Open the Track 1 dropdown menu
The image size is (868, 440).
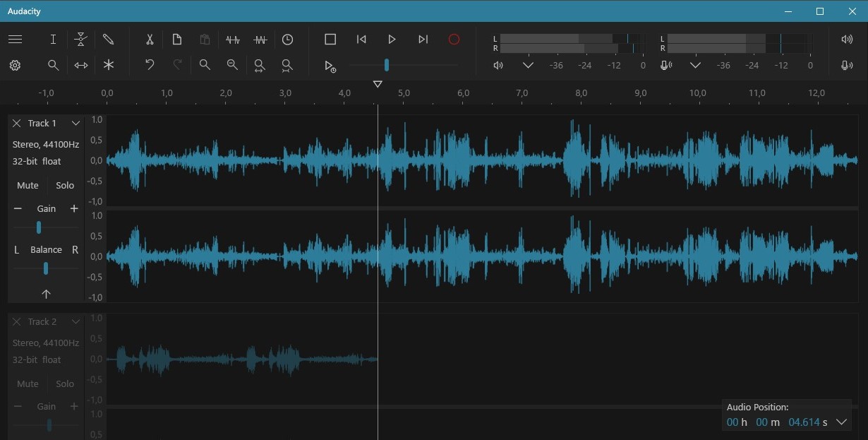point(76,123)
